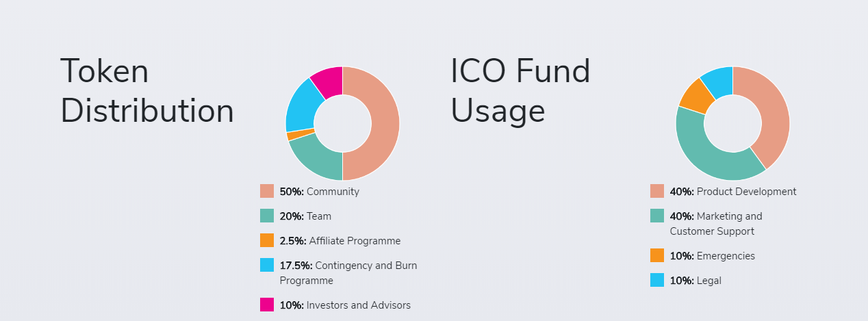The width and height of the screenshot is (868, 321).
Task: Click the blue Contingency and Burn swatch
Action: point(267,265)
